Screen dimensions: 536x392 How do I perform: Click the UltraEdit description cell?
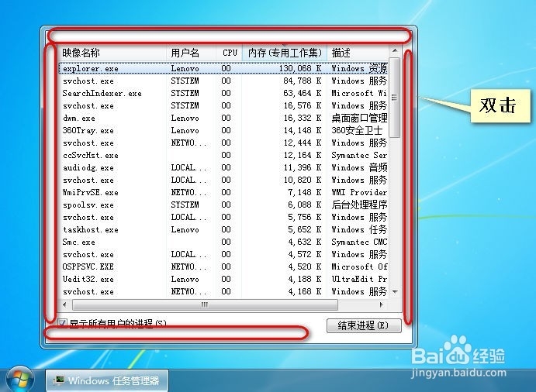point(359,280)
